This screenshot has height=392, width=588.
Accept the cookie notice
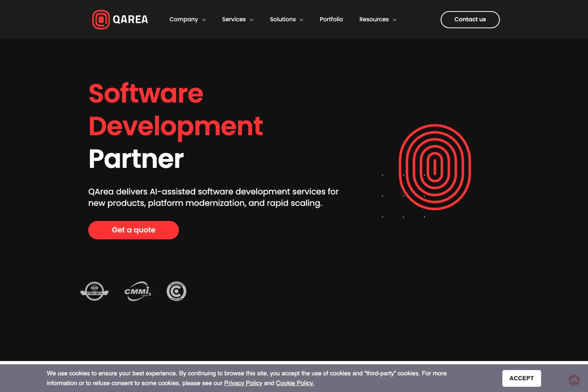click(x=522, y=378)
